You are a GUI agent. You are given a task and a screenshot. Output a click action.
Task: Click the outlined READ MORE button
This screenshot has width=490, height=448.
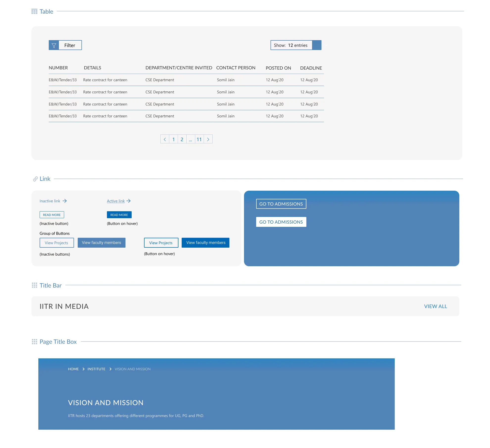pyautogui.click(x=52, y=215)
